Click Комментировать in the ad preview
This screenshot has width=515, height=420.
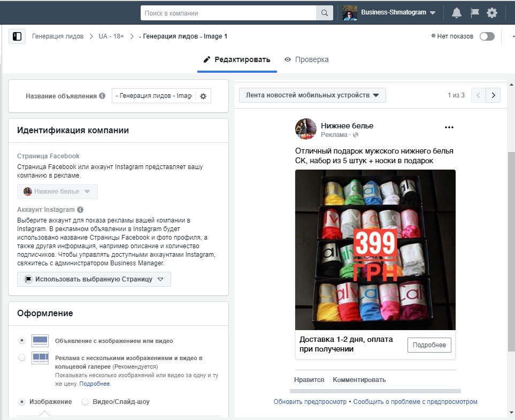(x=359, y=380)
